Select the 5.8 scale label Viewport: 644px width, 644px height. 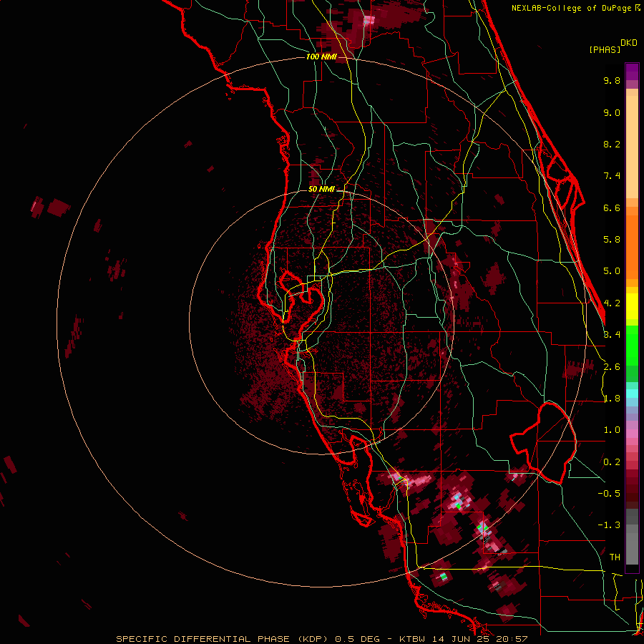point(612,240)
